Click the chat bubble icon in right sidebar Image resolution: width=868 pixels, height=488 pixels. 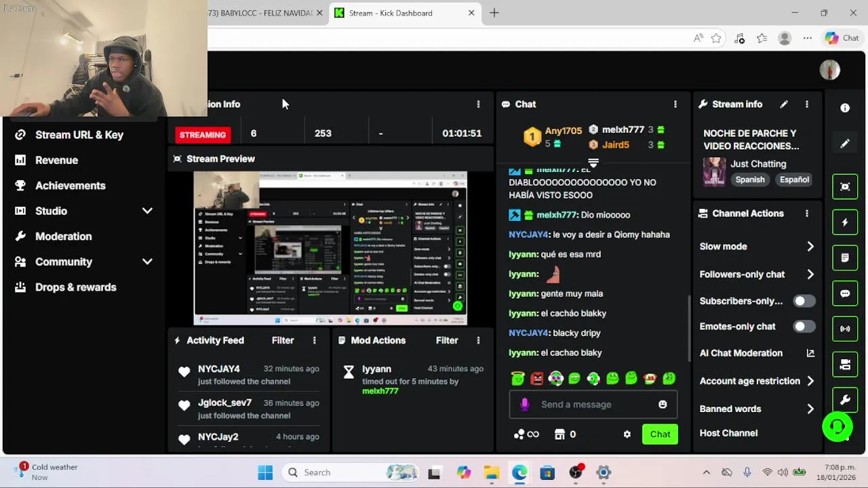point(845,293)
